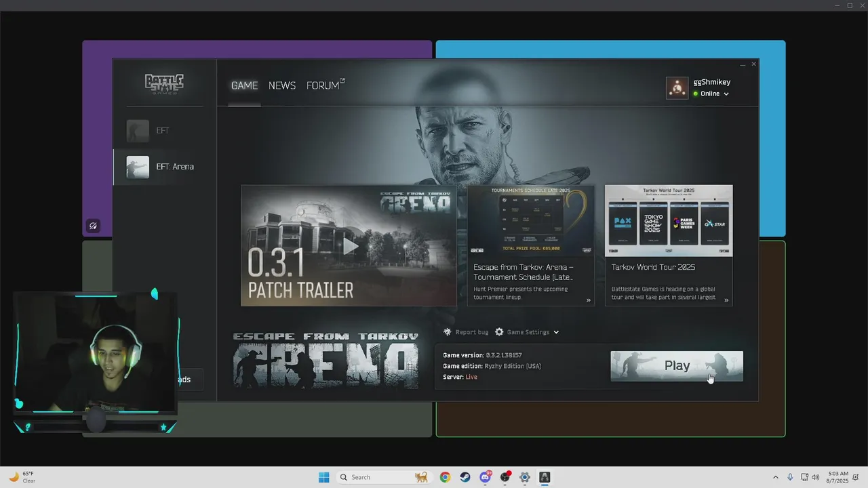This screenshot has height=488, width=868.
Task: Click the Battlestate Games logo
Action: [164, 84]
